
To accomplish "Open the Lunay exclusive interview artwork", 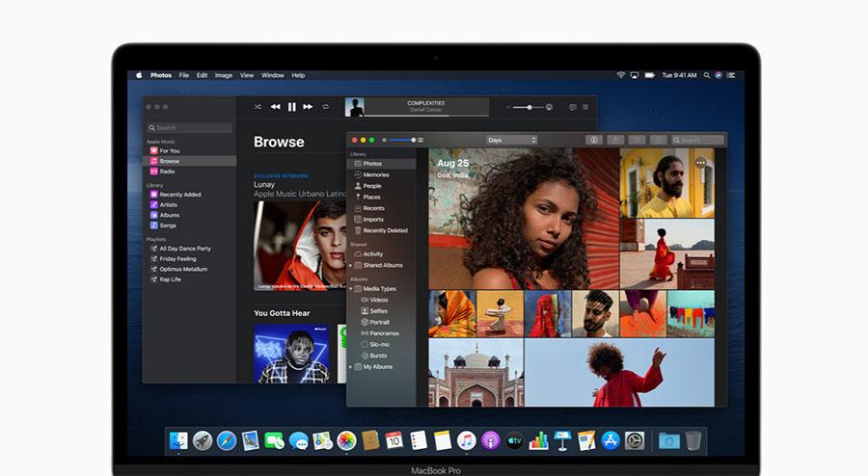I will point(300,245).
